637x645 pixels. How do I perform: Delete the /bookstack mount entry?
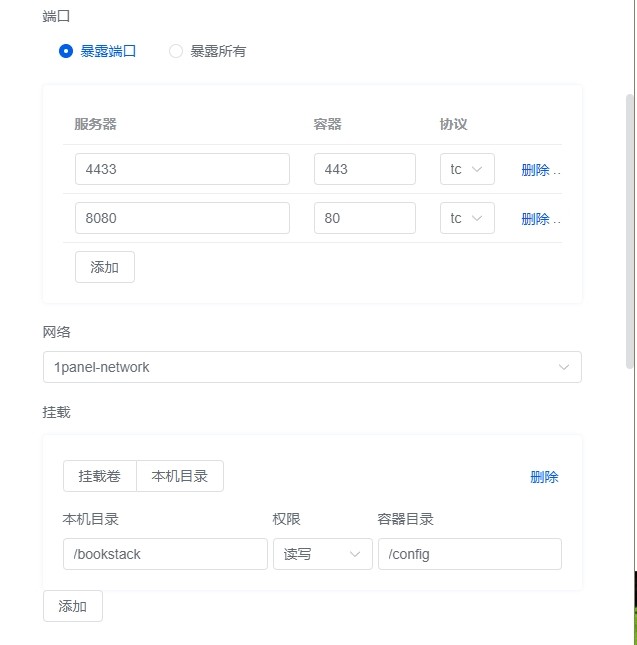click(x=544, y=477)
